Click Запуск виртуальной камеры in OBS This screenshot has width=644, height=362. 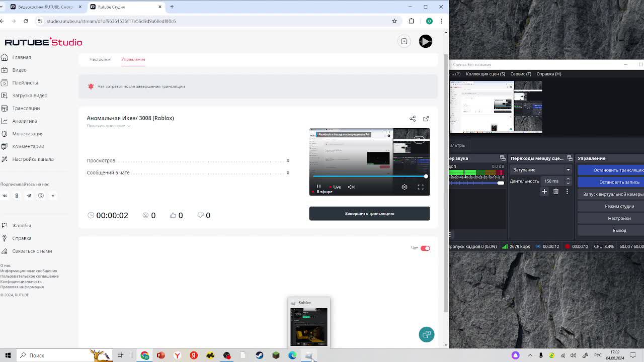click(611, 194)
